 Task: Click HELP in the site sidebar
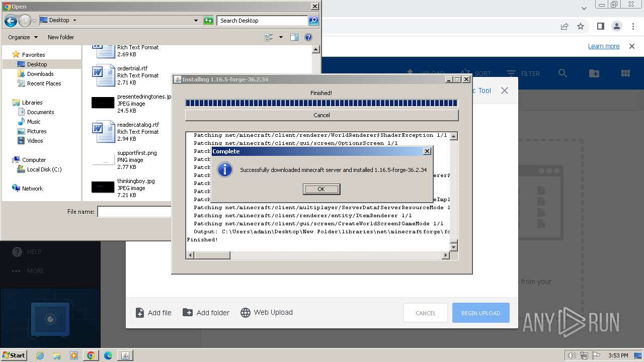[x=27, y=252]
